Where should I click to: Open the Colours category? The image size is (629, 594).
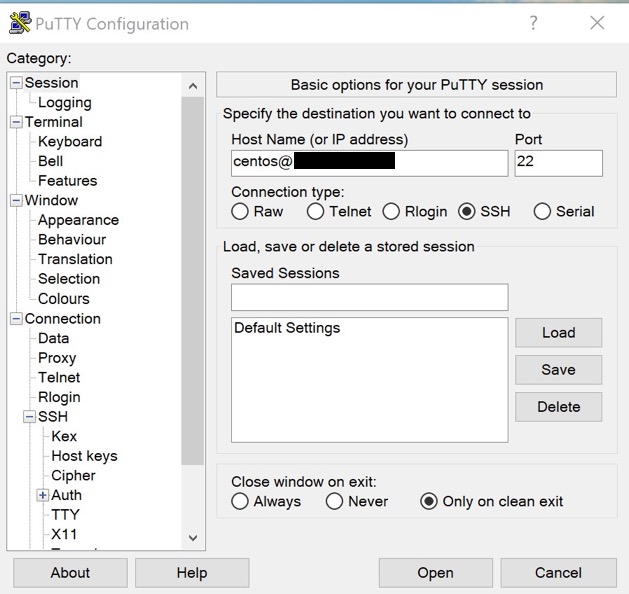tap(63, 299)
